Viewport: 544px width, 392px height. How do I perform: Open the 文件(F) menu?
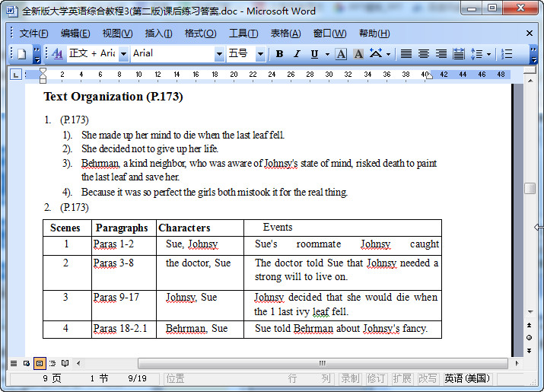tap(33, 33)
